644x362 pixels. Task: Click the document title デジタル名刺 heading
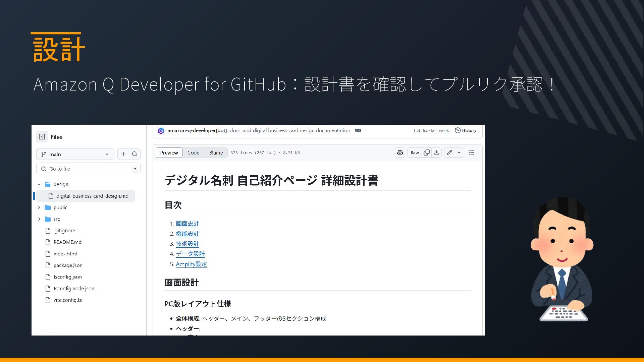click(x=271, y=180)
